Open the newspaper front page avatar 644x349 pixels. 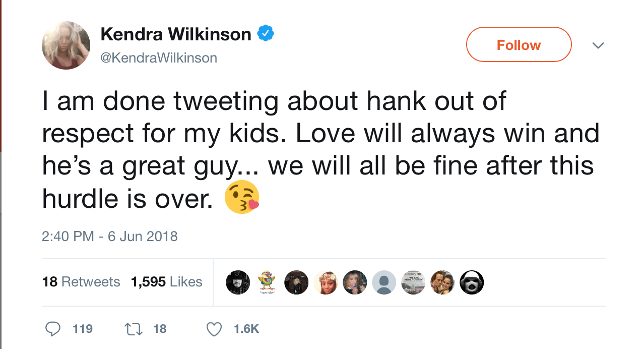413,282
